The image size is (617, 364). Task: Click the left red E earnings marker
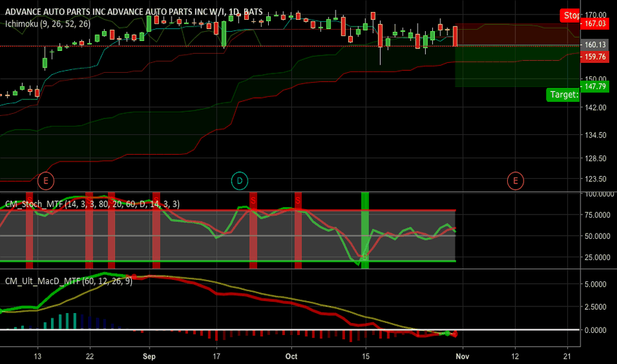[x=46, y=181]
